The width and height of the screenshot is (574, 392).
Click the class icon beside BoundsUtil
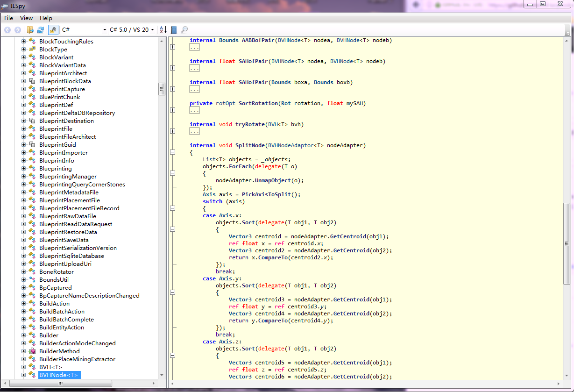32,280
